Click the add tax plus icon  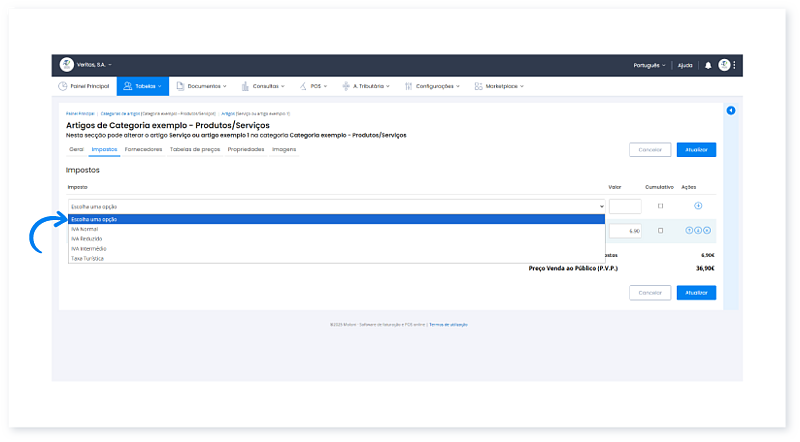(x=697, y=206)
